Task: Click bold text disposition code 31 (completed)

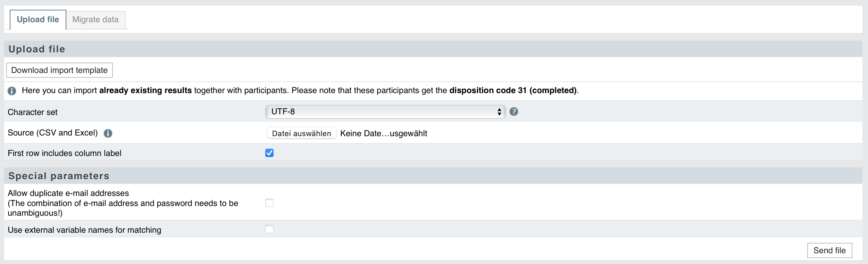Action: [x=513, y=90]
